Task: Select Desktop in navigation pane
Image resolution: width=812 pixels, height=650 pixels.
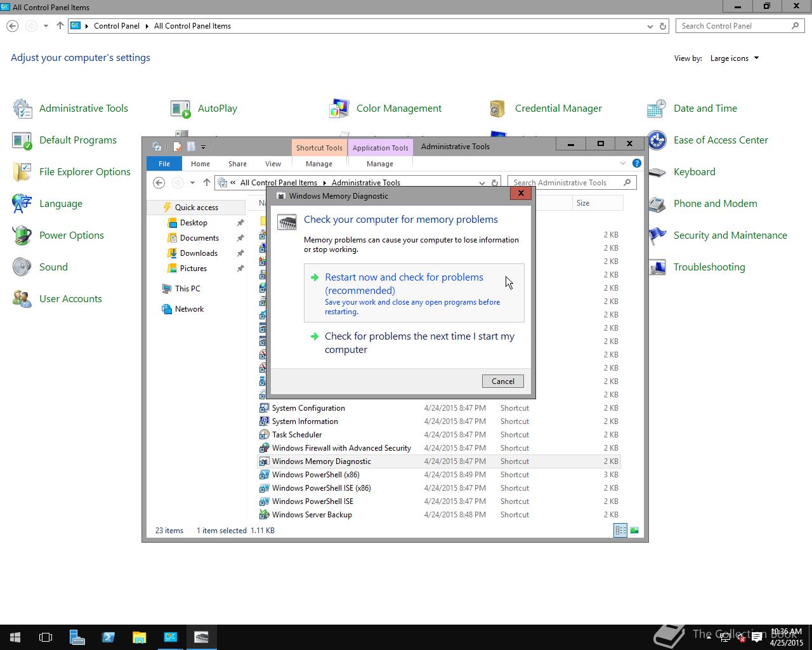Action: click(x=193, y=223)
